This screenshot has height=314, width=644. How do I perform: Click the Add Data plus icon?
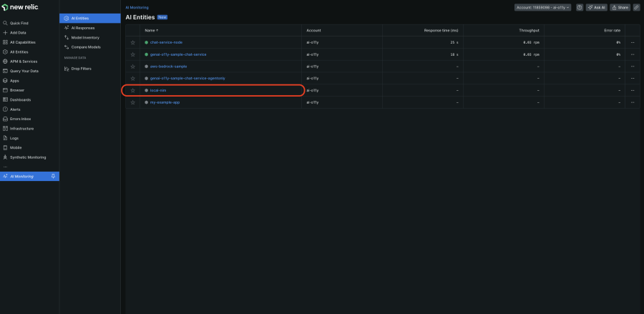click(5, 33)
